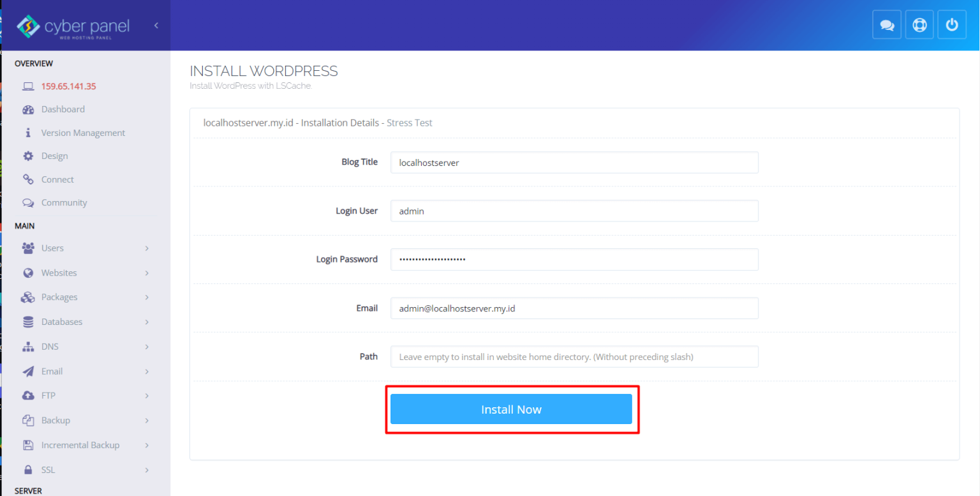The image size is (980, 496).
Task: Click the Connect link-chain icon
Action: click(28, 179)
